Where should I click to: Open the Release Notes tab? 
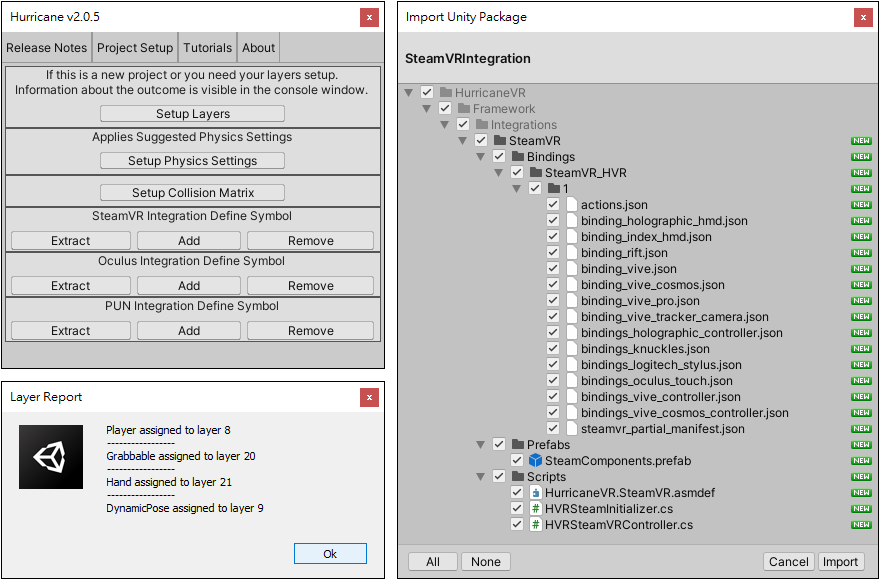pyautogui.click(x=47, y=48)
